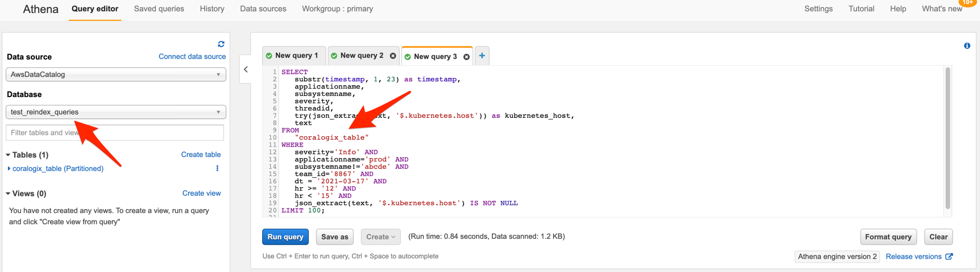Go to Data sources
The height and width of the screenshot is (272, 980).
point(263,9)
